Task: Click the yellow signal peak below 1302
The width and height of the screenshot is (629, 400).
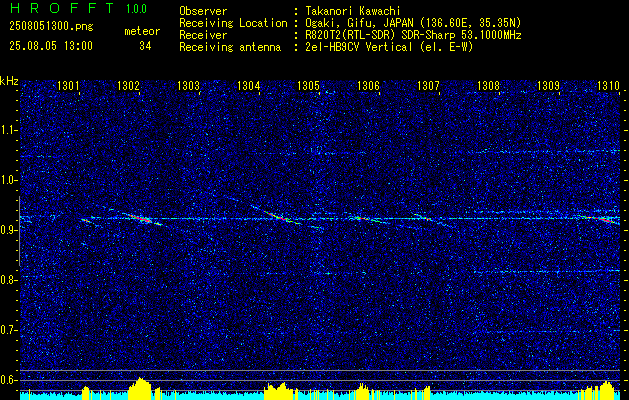Action: [139, 388]
